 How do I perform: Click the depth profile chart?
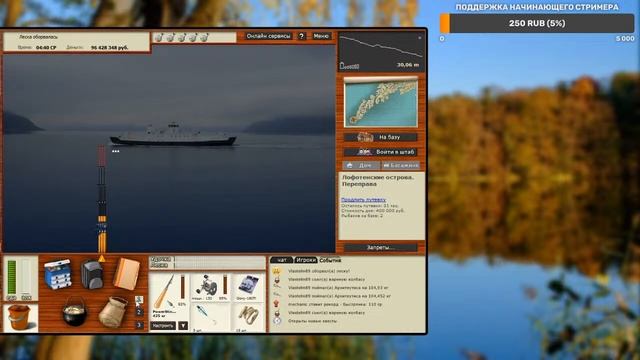click(382, 51)
